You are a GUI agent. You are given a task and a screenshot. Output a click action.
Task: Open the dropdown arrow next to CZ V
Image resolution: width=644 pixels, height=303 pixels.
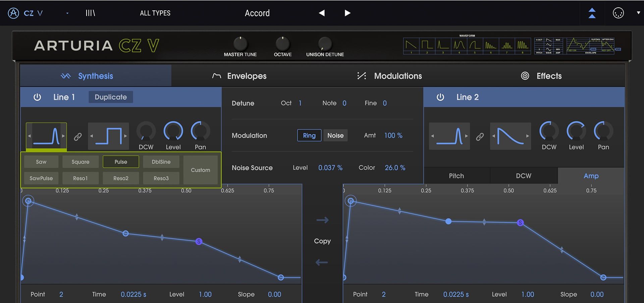pyautogui.click(x=67, y=13)
